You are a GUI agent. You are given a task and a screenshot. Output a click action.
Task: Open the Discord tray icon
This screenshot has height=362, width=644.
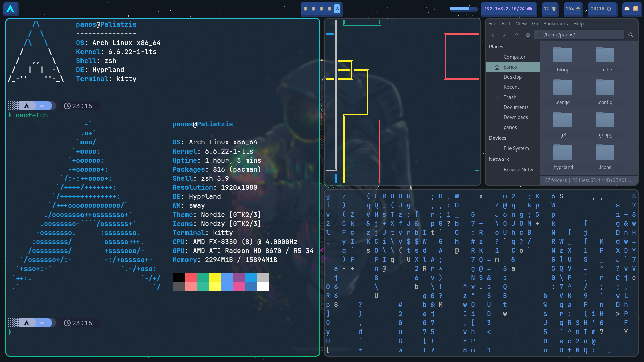pos(627,9)
